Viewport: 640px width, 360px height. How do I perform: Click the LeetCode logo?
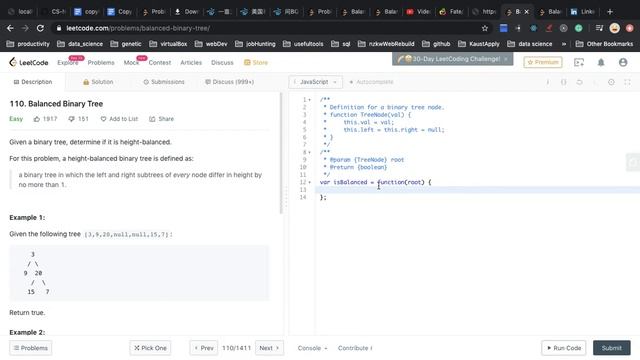pos(29,62)
